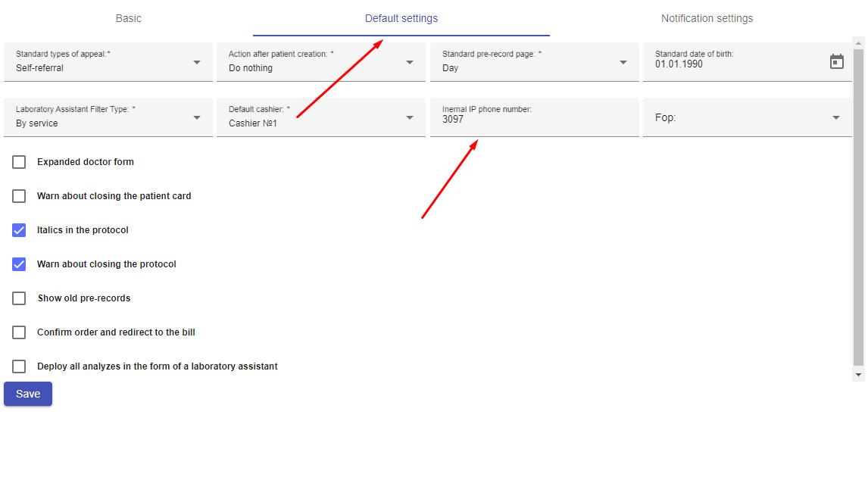Check Warn about closing the patient card
Screen dimensions: 868x499
tap(19, 196)
